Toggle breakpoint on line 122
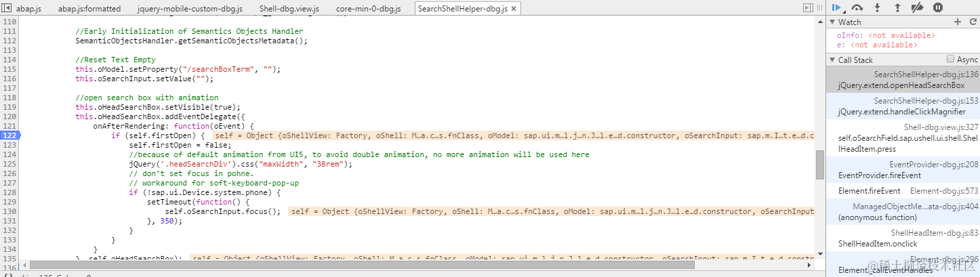980x277 pixels. 9,135
